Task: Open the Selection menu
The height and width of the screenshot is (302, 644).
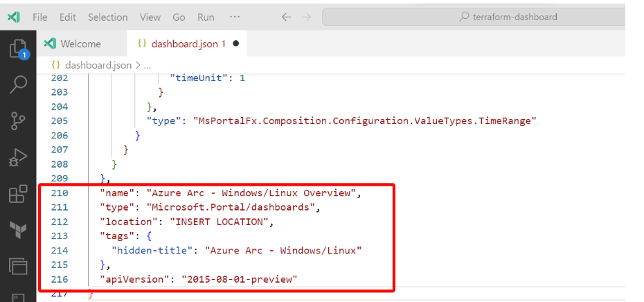Action: pyautogui.click(x=107, y=17)
